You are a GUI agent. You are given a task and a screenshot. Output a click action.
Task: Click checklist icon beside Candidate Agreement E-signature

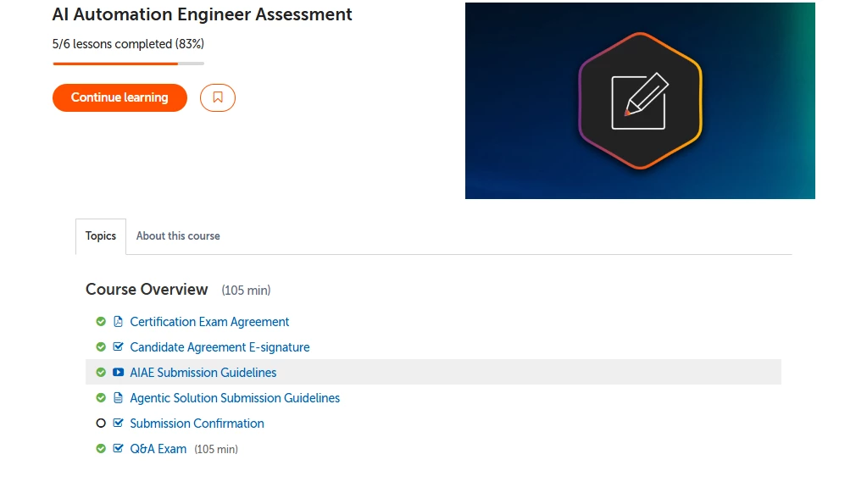118,346
